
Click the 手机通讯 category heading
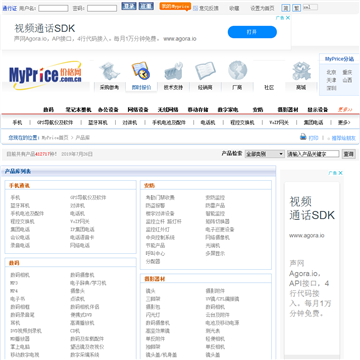click(x=19, y=186)
